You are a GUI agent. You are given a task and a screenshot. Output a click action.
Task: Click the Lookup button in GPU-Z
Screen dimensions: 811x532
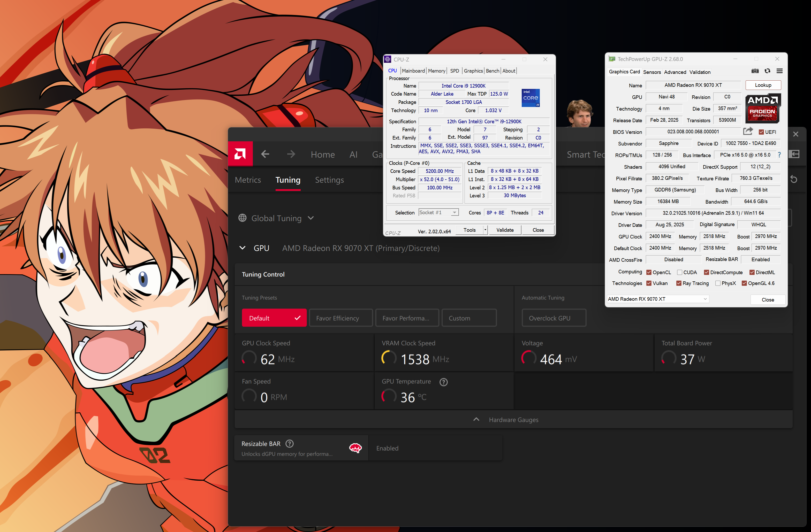763,85
